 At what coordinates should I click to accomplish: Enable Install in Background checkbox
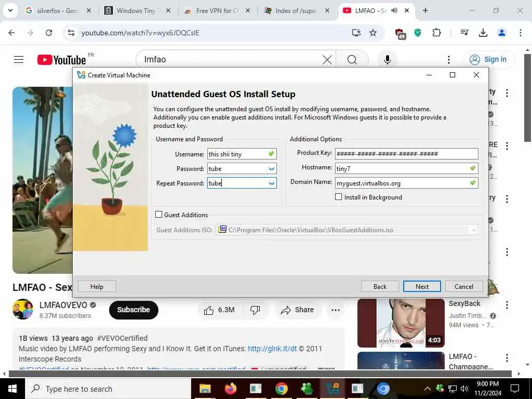338,197
